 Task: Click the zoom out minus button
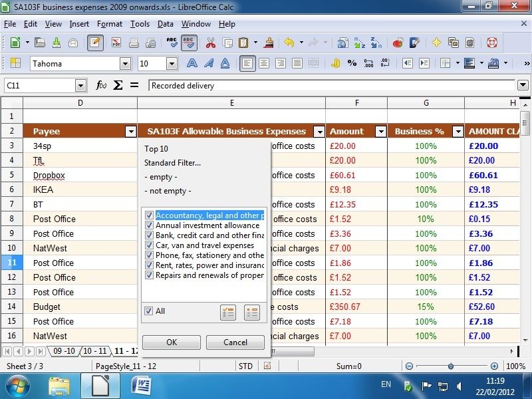(410, 366)
